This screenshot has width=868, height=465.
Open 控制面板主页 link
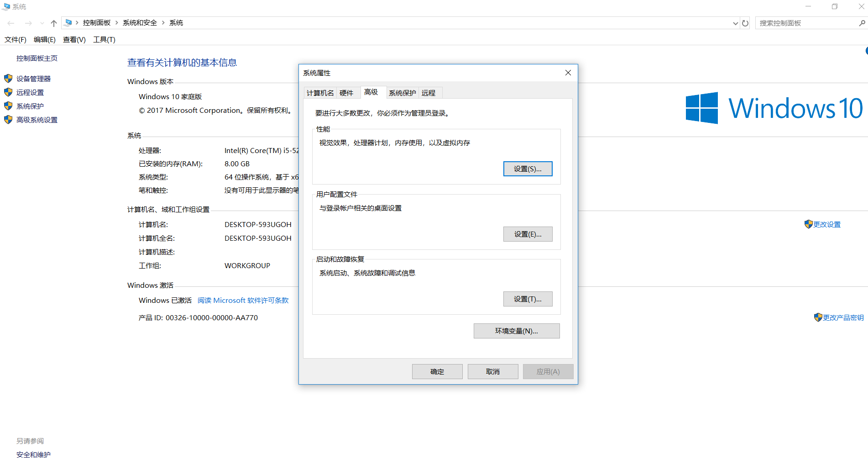coord(37,58)
